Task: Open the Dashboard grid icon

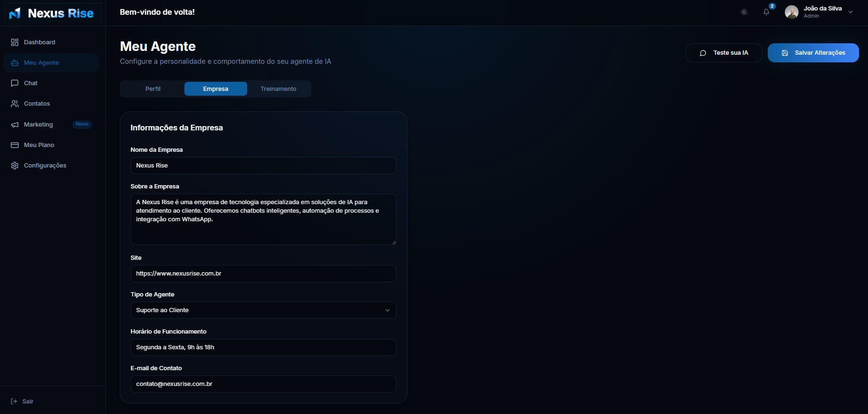Action: coord(15,42)
